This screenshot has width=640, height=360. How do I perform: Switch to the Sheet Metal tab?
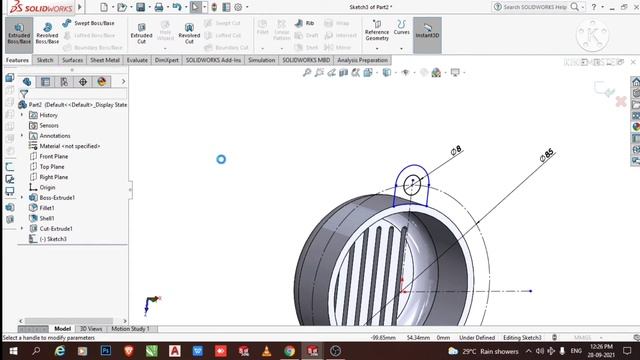[x=104, y=60]
